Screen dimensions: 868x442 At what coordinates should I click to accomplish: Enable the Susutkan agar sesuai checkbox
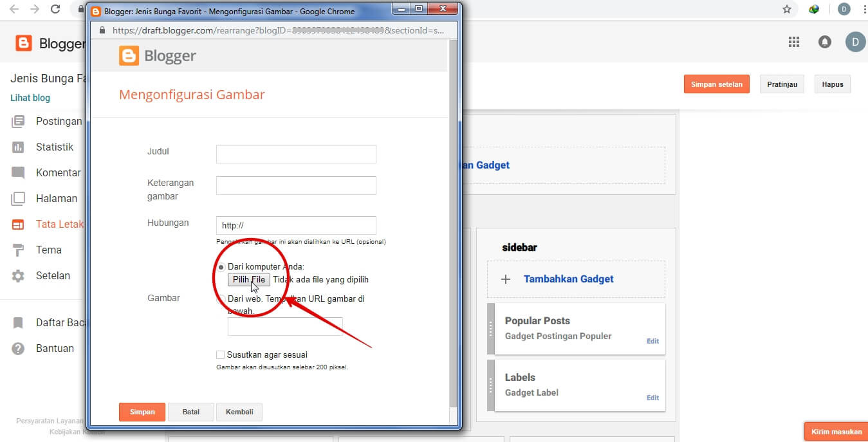[221, 355]
